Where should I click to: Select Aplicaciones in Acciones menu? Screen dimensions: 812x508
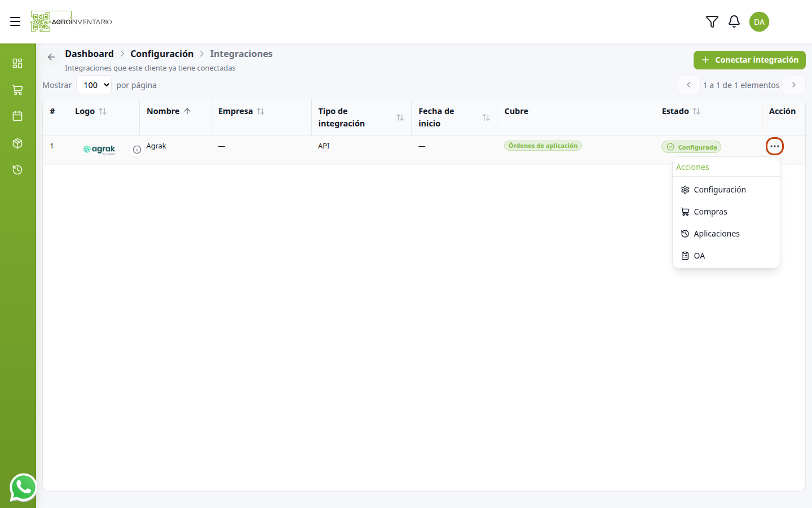(726, 234)
